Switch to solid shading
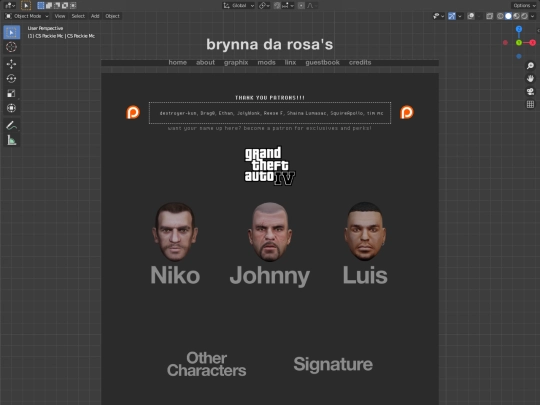Viewport: 540px width, 405px height. (x=508, y=16)
